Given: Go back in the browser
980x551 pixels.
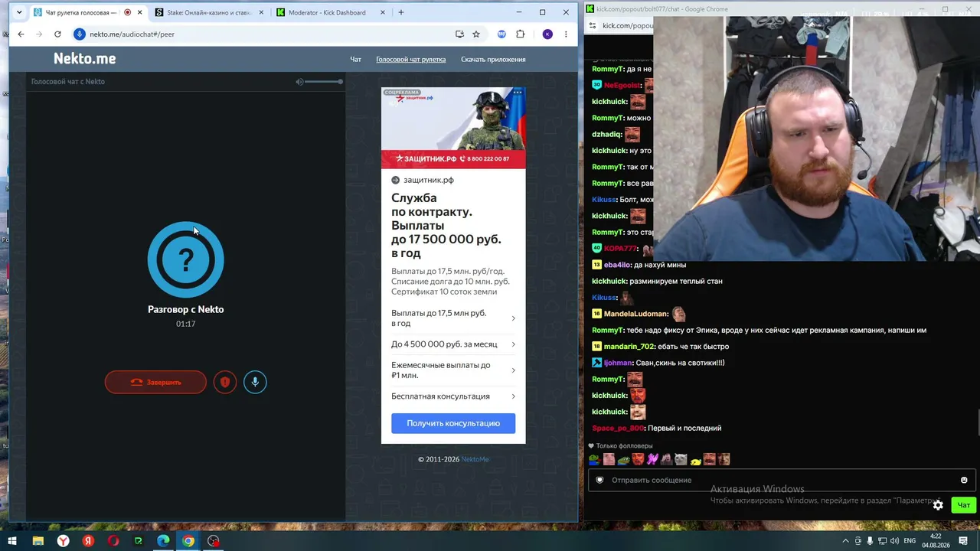Looking at the screenshot, I should pyautogui.click(x=21, y=34).
